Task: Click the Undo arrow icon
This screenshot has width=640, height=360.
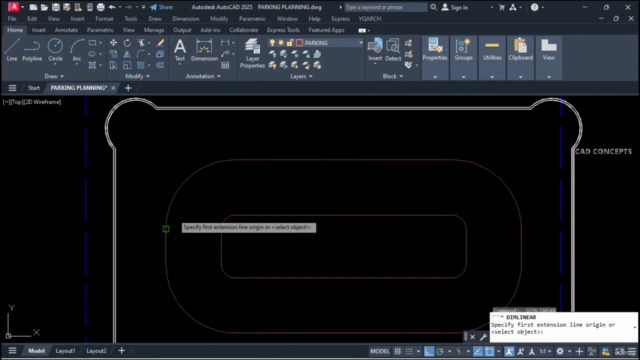Action: pyautogui.click(x=112, y=7)
